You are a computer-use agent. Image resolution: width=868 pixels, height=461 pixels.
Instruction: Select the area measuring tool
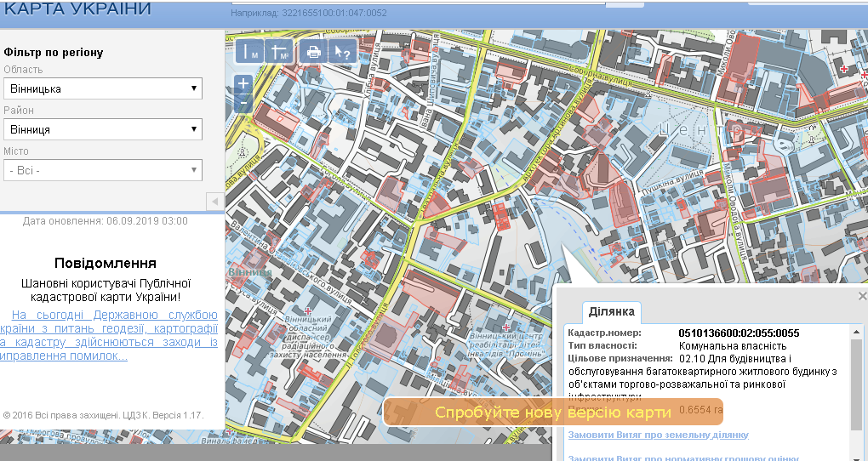coord(278,52)
